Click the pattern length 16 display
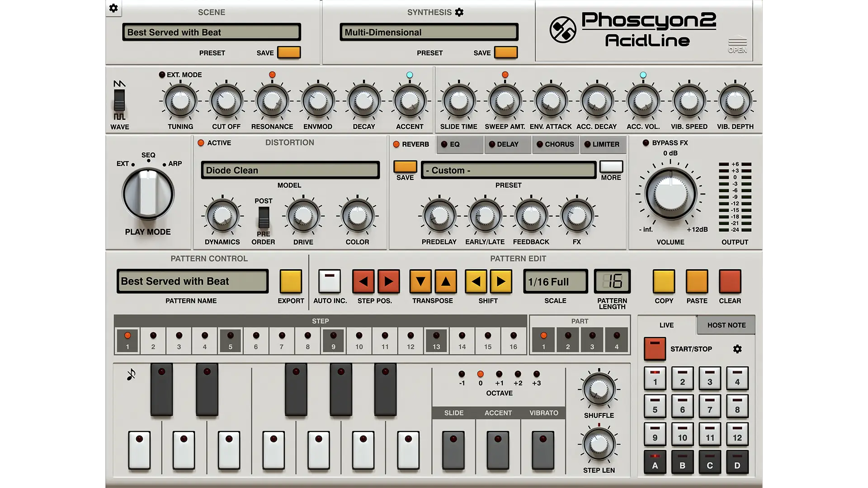Viewport: 868px width, 488px height. click(612, 282)
